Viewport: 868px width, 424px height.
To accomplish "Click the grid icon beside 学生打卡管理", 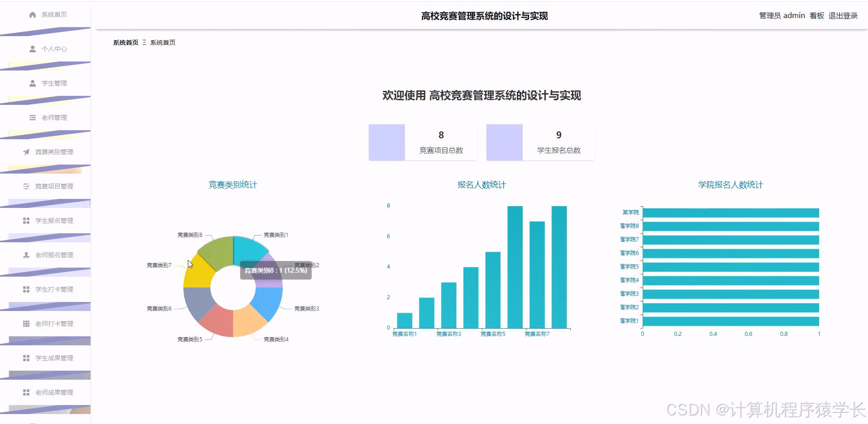I will tap(26, 289).
